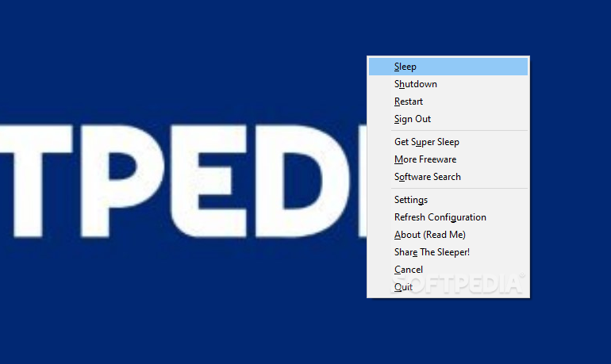Choose Sleep from the context menu
The width and height of the screenshot is (611, 364).
(x=448, y=67)
